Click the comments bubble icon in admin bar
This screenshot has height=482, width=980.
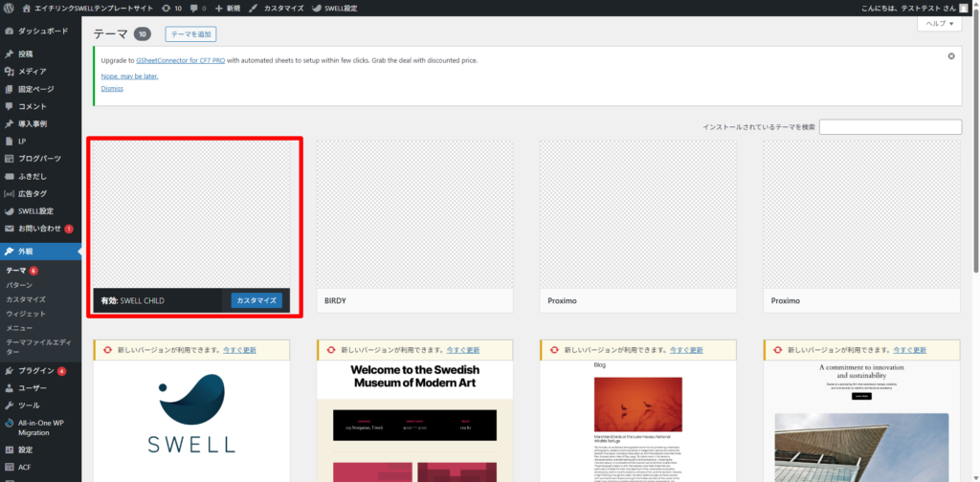point(197,8)
